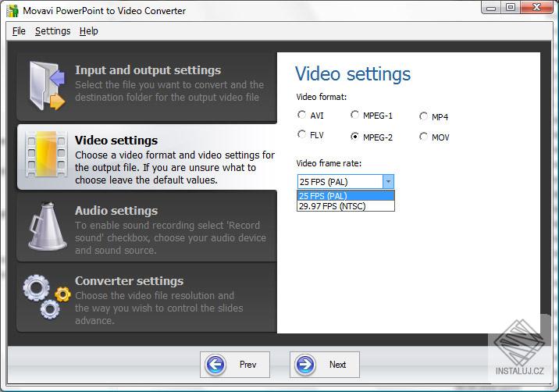Open the Video settings step heading

pyautogui.click(x=116, y=141)
